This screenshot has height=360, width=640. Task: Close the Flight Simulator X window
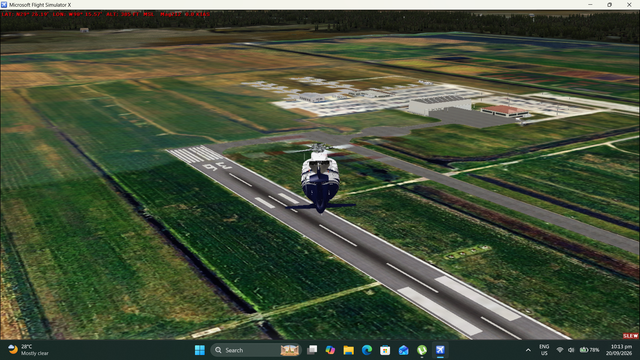[629, 5]
